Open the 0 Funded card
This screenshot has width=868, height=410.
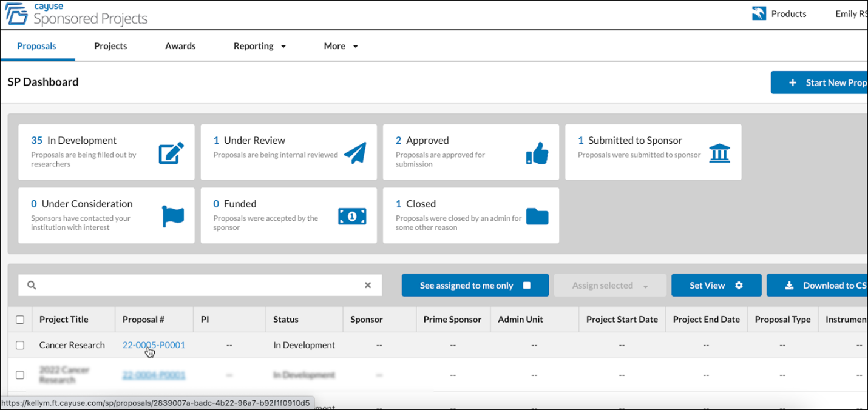288,215
